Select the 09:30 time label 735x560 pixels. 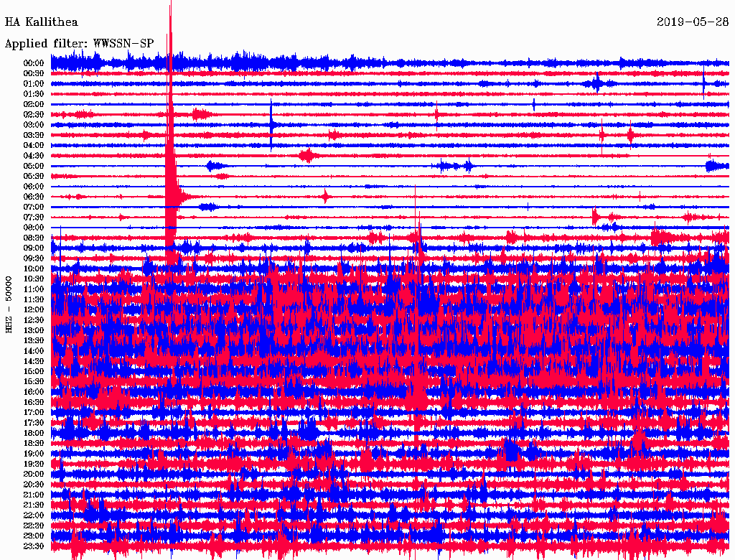tap(34, 258)
